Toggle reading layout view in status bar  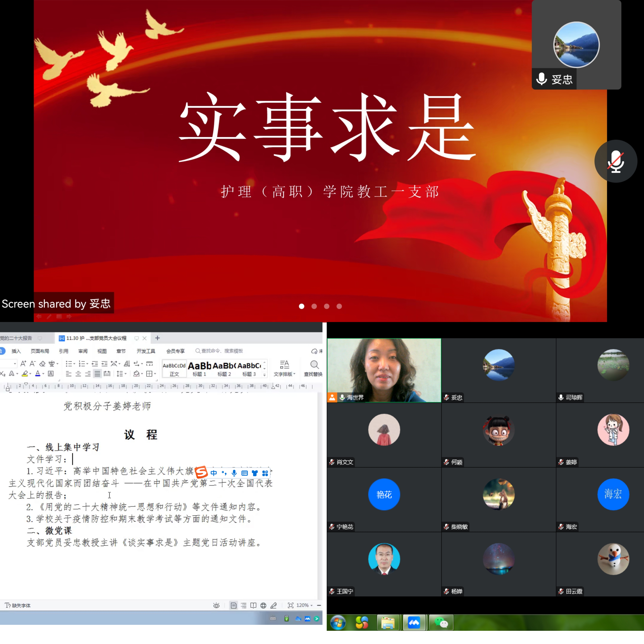[253, 605]
